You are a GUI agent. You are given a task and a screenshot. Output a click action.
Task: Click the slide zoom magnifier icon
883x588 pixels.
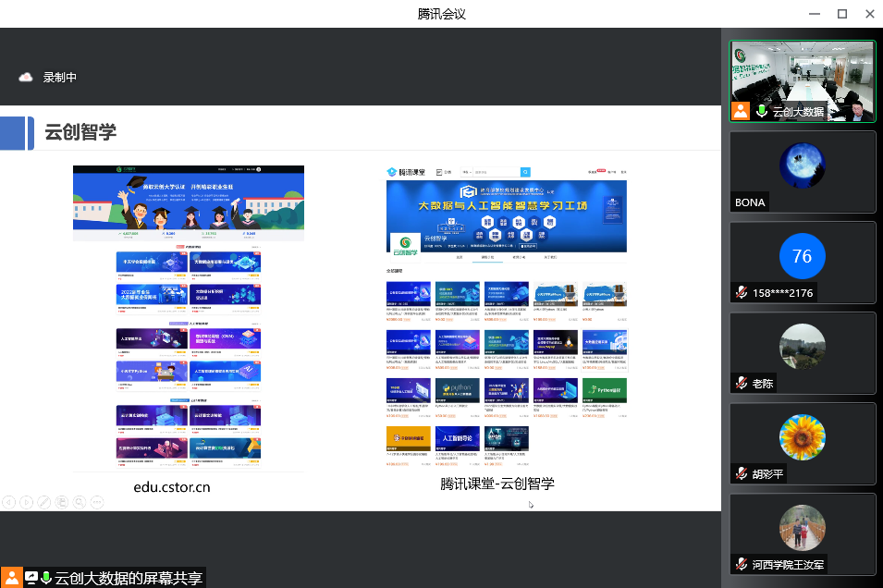[x=80, y=502]
